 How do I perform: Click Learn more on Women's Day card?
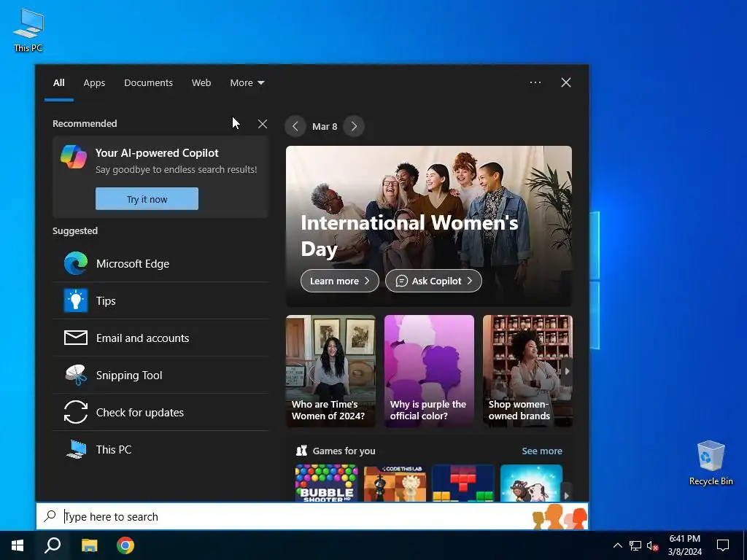point(340,281)
